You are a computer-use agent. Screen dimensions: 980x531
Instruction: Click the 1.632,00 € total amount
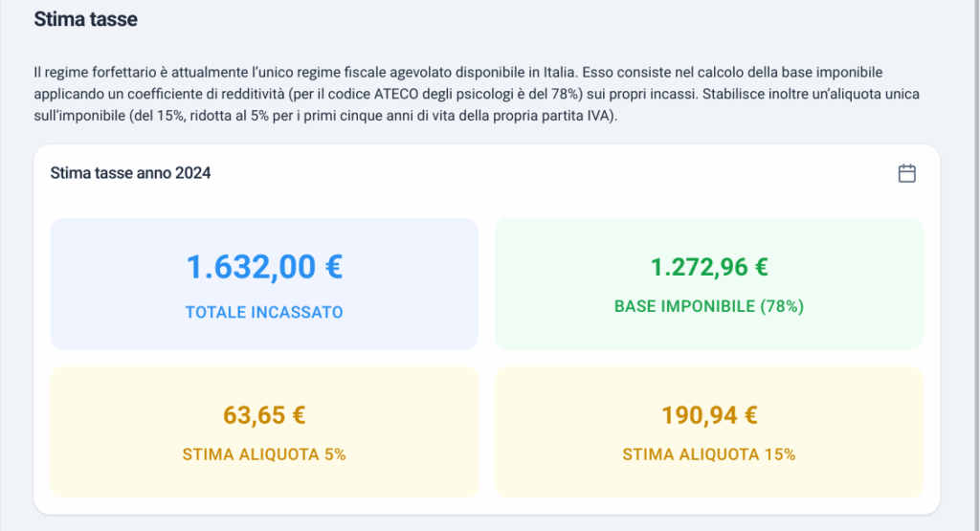[x=264, y=267]
